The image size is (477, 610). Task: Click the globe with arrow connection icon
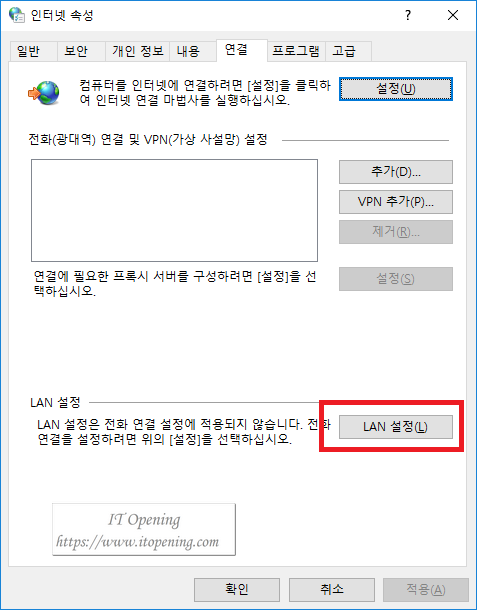click(44, 93)
